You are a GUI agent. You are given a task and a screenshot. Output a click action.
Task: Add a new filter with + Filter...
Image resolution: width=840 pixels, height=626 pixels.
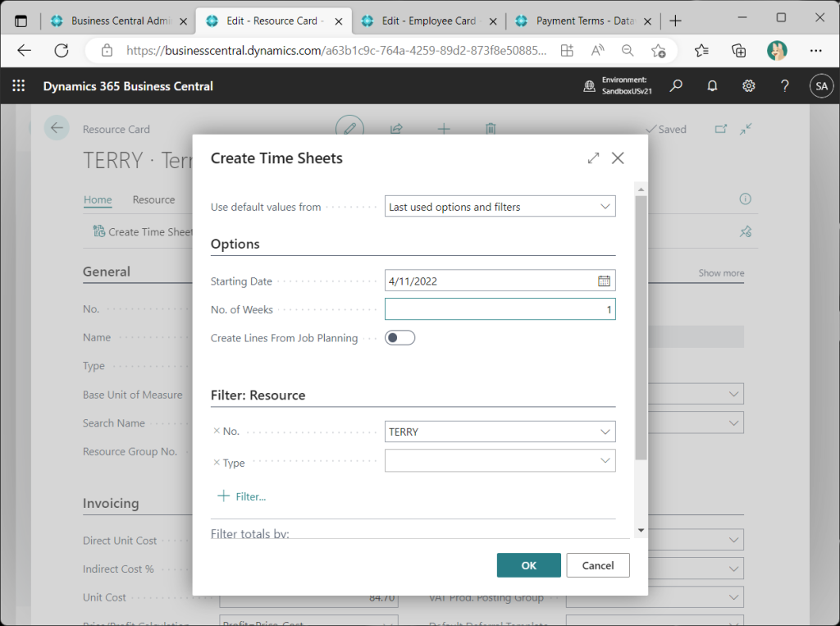(x=242, y=496)
